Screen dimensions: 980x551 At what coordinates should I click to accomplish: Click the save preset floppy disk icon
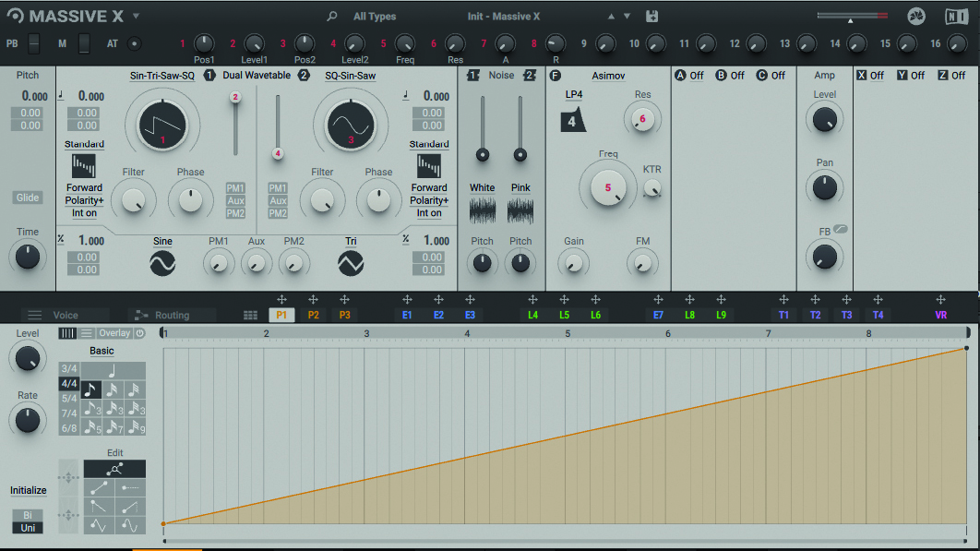click(x=652, y=17)
